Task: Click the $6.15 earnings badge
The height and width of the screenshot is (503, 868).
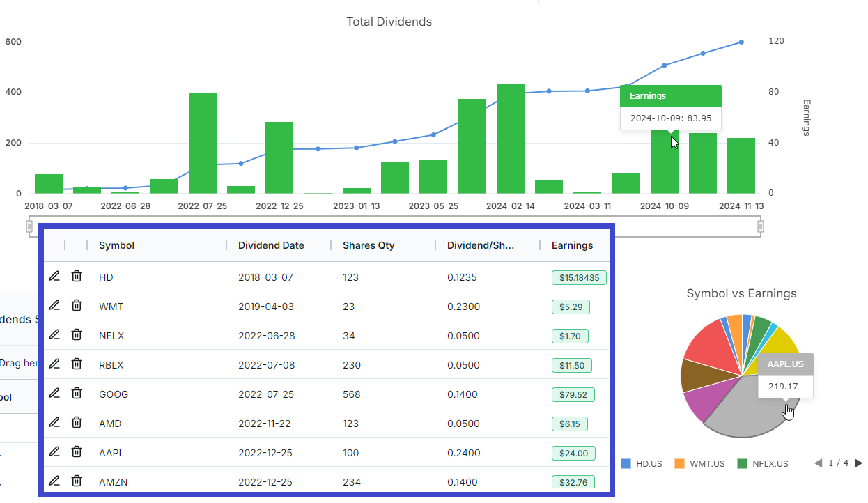Action: pyautogui.click(x=571, y=424)
